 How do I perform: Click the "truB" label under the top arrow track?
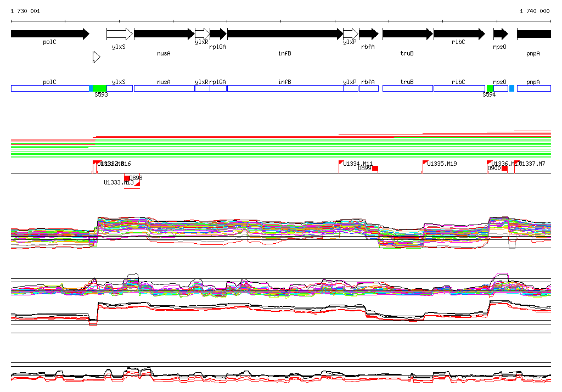coord(407,53)
